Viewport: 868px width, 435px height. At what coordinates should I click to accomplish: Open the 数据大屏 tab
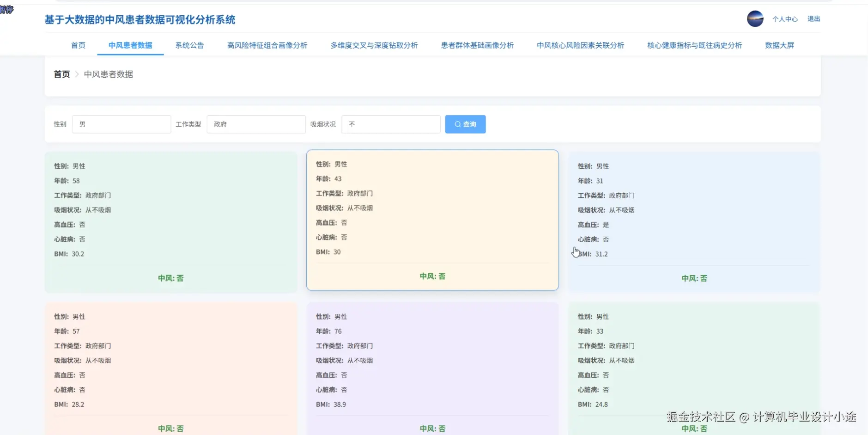point(779,45)
